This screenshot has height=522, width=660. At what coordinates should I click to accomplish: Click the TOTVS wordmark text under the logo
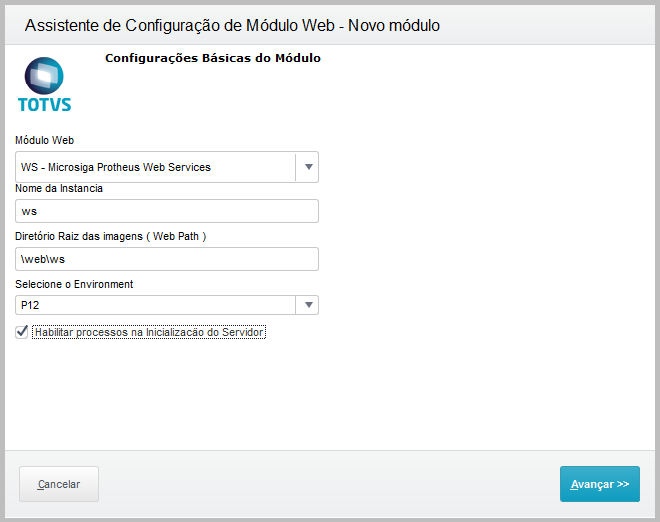tap(45, 103)
